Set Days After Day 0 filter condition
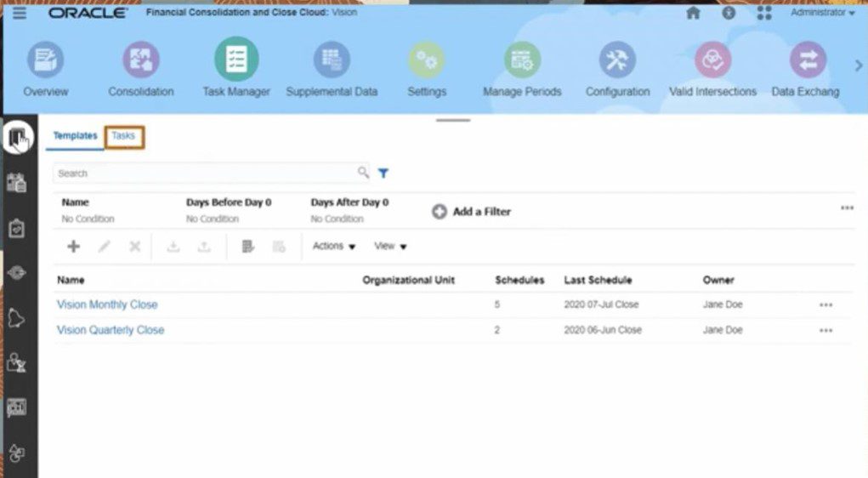The image size is (868, 478). point(349,210)
